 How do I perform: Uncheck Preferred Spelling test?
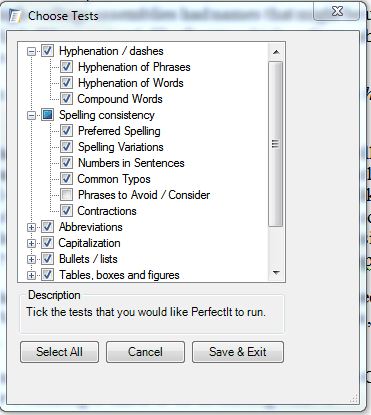66,131
